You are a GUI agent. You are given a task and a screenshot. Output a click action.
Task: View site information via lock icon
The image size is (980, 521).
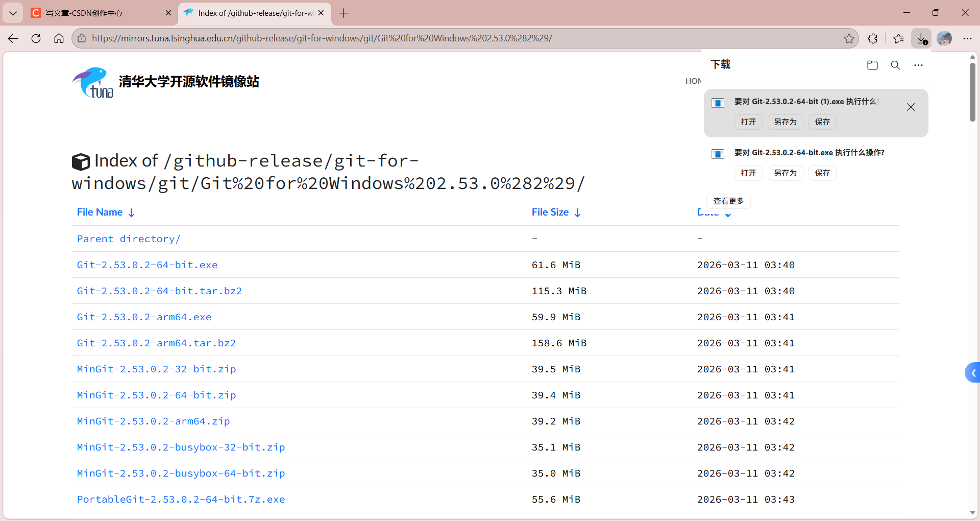(x=82, y=38)
